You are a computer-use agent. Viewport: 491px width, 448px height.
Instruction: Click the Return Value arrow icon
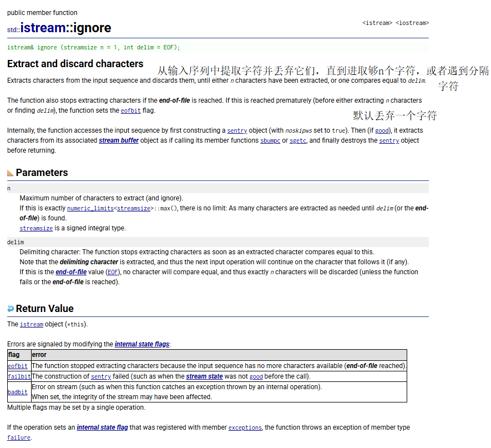click(x=11, y=309)
